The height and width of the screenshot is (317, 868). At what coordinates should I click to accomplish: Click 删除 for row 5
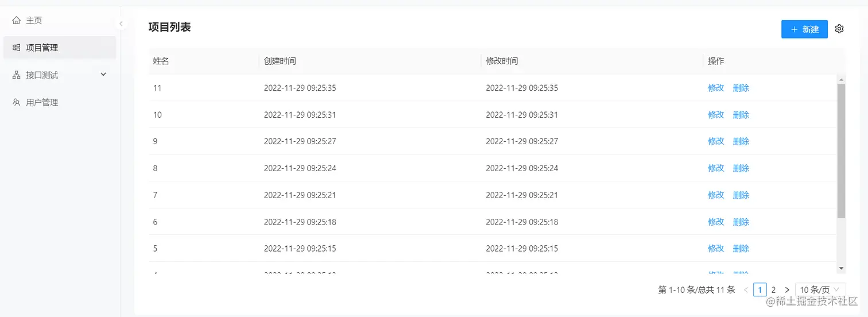pos(741,249)
